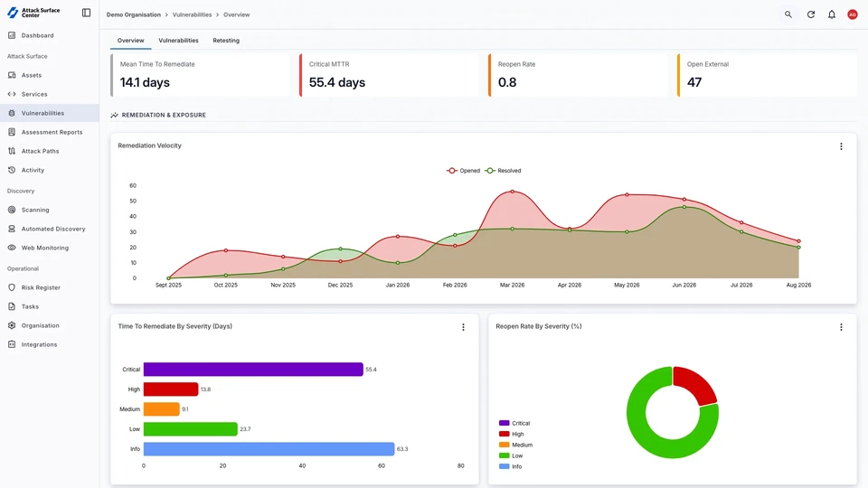Click the green Low bar
The height and width of the screenshot is (488, 868).
pyautogui.click(x=190, y=428)
